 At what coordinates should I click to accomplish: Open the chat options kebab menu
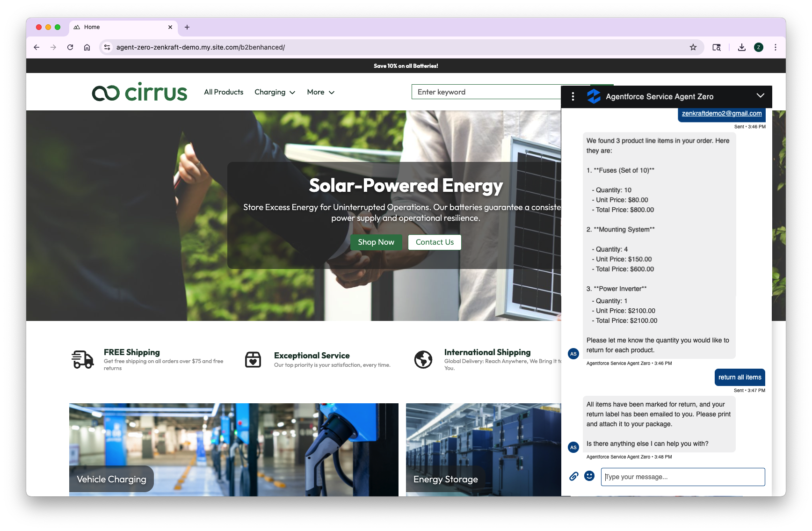click(x=573, y=96)
